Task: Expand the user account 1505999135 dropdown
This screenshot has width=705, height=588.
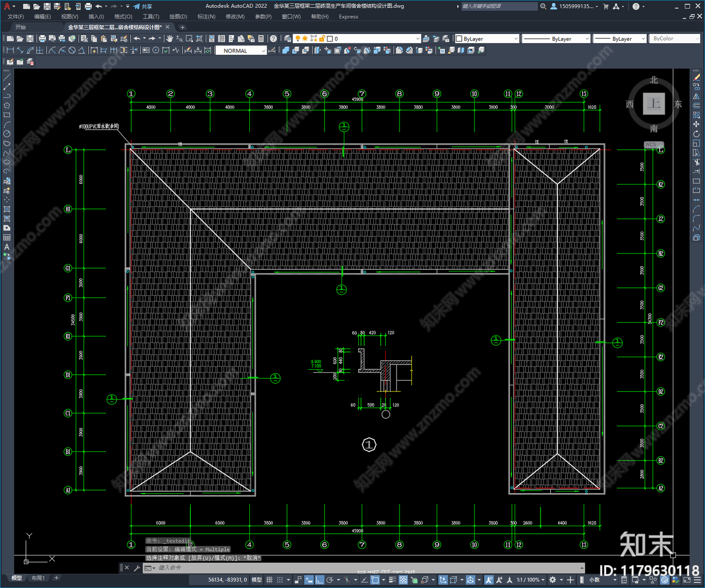Action: click(x=575, y=6)
